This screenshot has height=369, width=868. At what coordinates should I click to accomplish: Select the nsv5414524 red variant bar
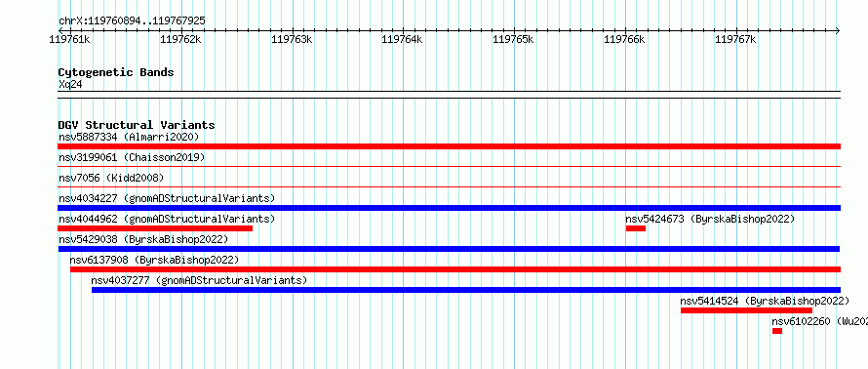[x=746, y=310]
